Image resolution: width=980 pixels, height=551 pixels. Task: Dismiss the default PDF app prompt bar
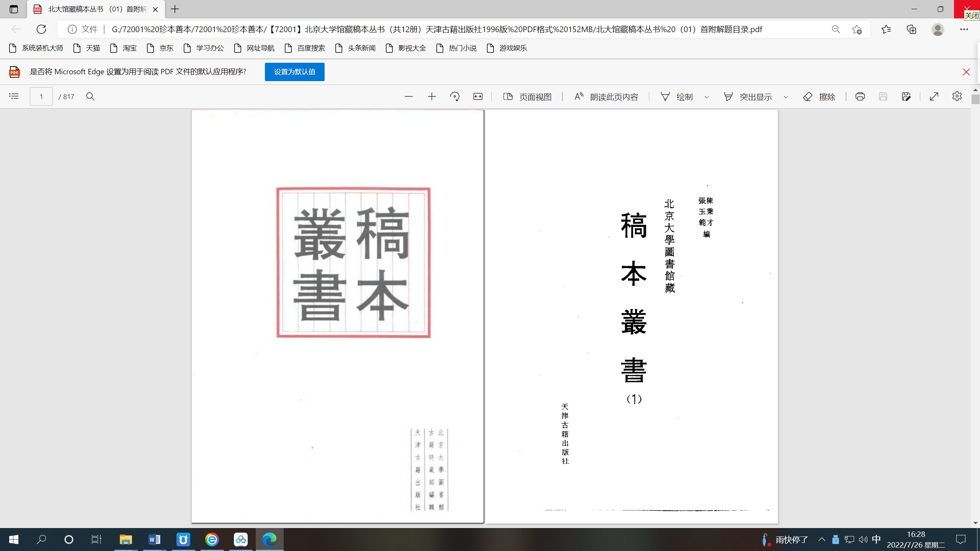[966, 72]
